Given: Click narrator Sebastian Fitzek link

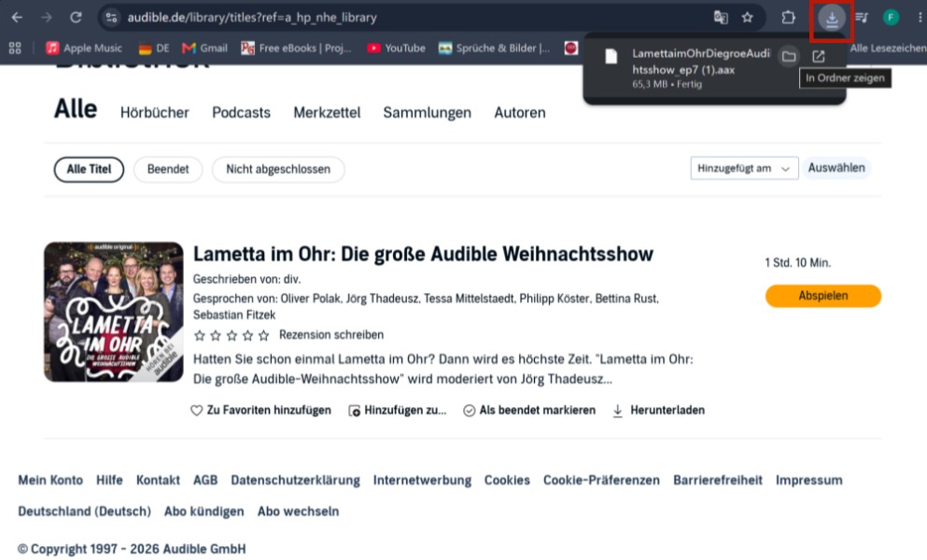Looking at the screenshot, I should [x=234, y=315].
